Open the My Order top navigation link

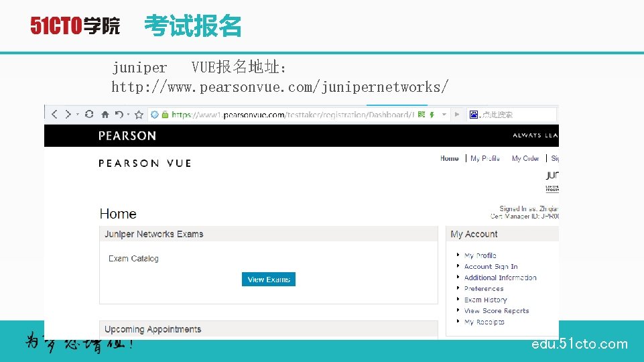click(x=525, y=158)
